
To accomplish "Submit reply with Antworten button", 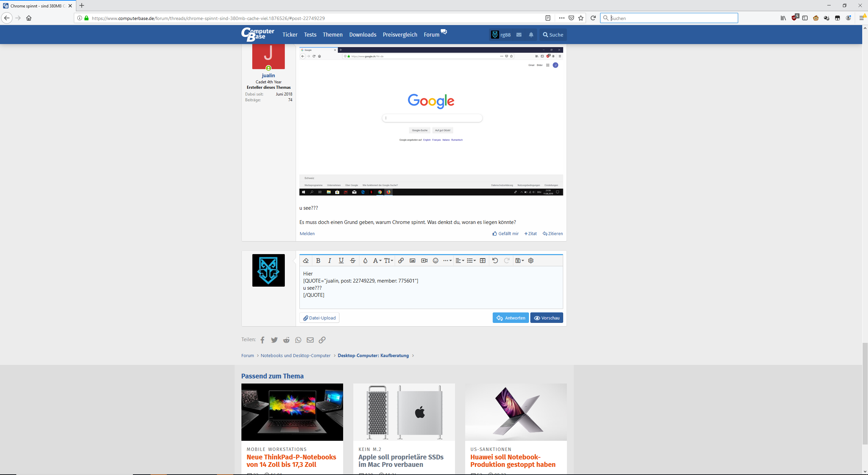I will 511,318.
